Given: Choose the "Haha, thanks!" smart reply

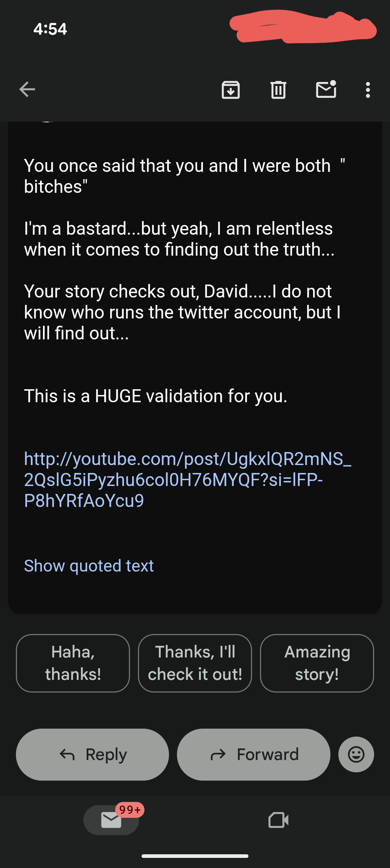Looking at the screenshot, I should click(x=73, y=663).
